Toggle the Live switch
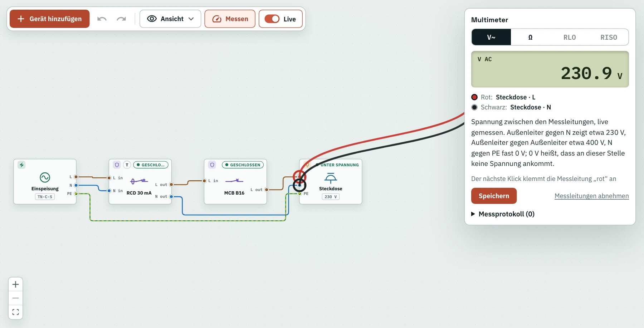 coord(272,19)
